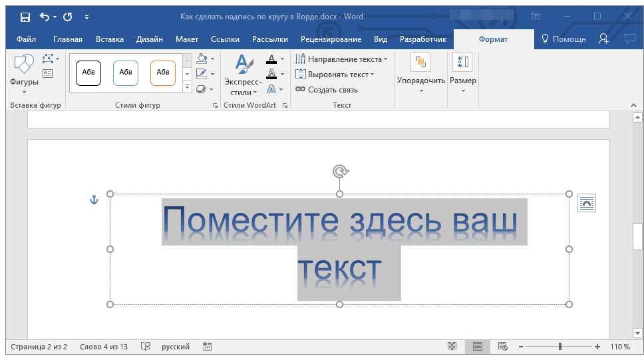Switch to Read Mode view
This screenshot has width=644, height=360.
pos(452,347)
